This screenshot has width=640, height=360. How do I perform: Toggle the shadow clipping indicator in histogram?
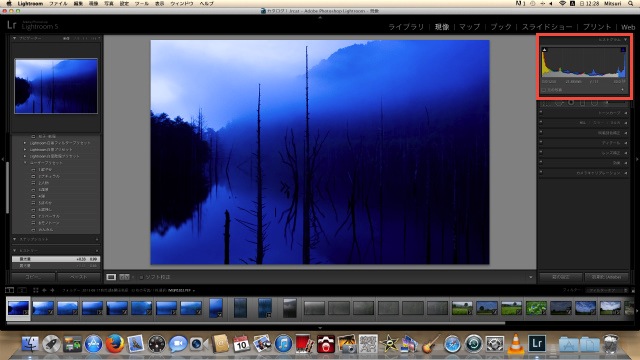pos(544,50)
